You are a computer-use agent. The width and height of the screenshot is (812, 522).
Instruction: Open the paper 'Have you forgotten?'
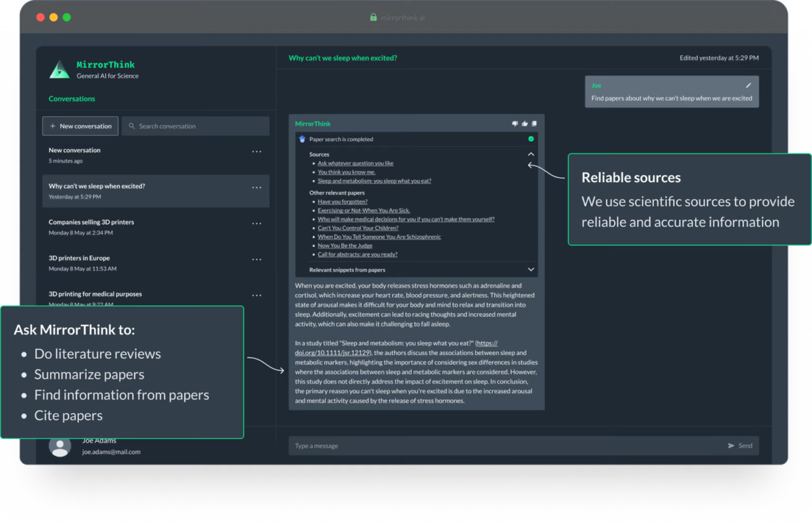pos(343,202)
